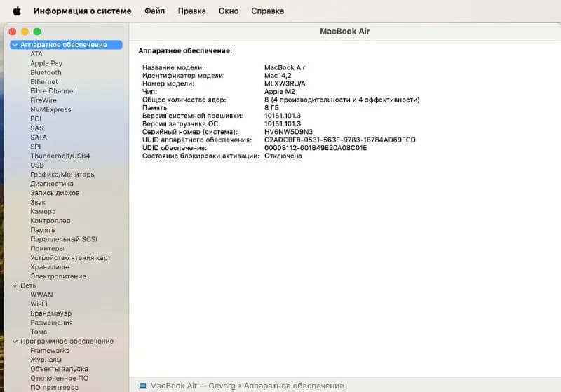561x392 pixels.
Task: Select Электропитание in the sidebar
Action: 58,276
